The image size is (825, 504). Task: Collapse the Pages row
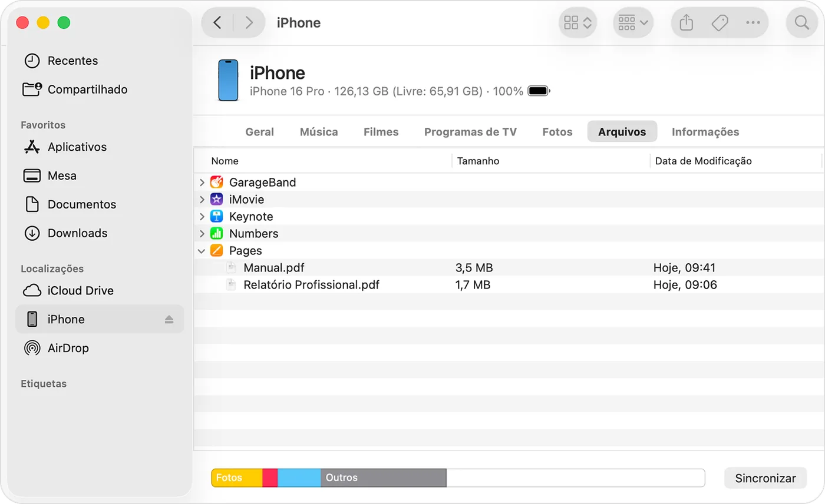point(202,251)
